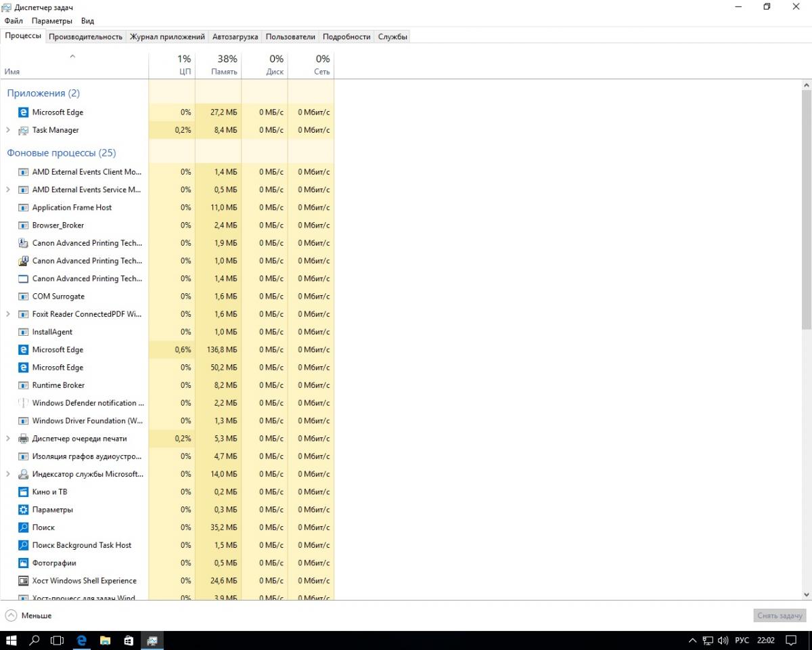
Task: Click the Microsoft Edge app icon under Приложения
Action: (23, 112)
